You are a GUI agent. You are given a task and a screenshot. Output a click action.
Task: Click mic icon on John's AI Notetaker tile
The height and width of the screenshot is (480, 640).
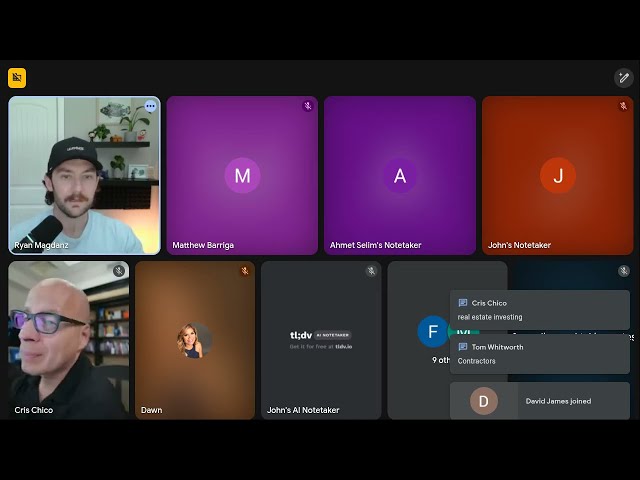(371, 271)
